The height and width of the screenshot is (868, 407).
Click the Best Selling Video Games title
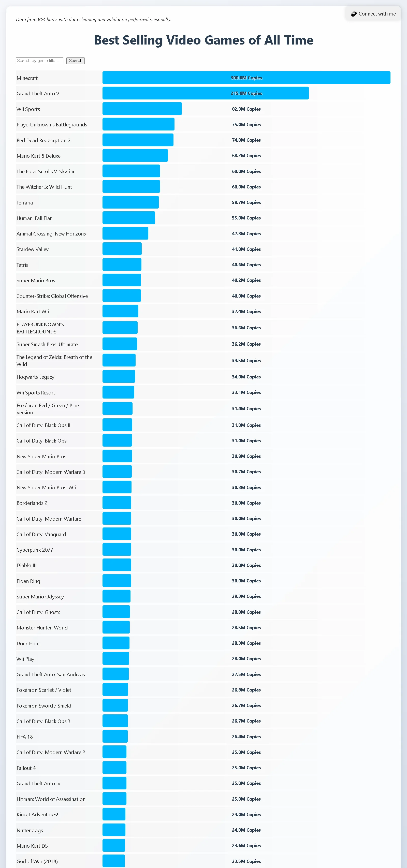pyautogui.click(x=203, y=40)
